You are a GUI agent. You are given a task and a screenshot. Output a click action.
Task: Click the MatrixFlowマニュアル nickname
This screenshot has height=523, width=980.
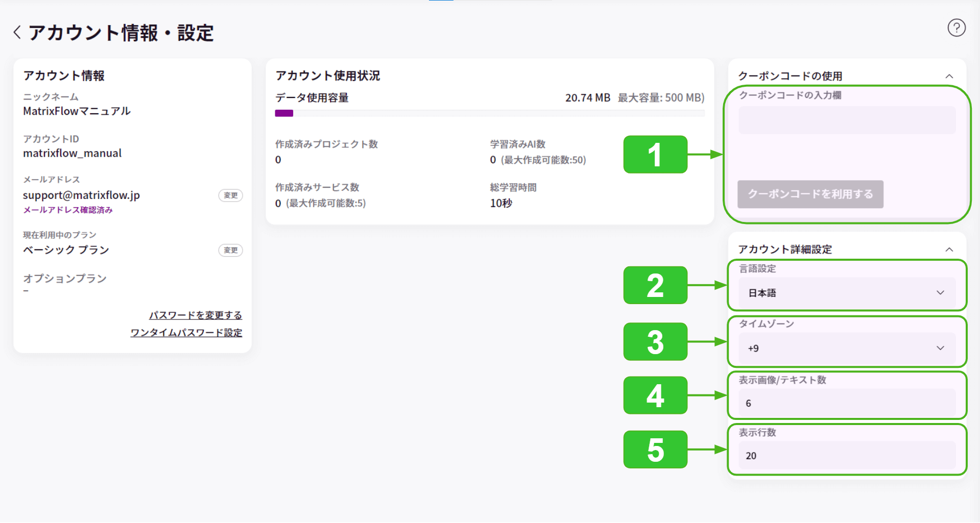click(x=77, y=111)
